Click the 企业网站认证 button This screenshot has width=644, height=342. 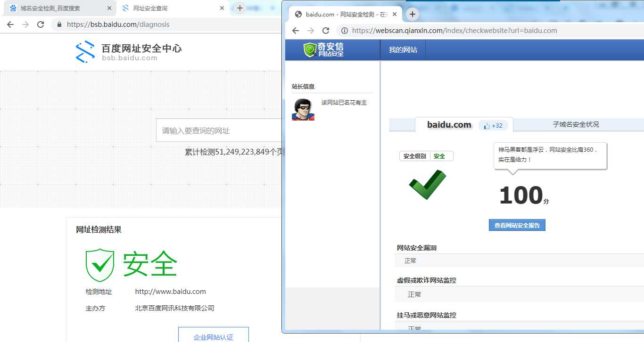214,335
